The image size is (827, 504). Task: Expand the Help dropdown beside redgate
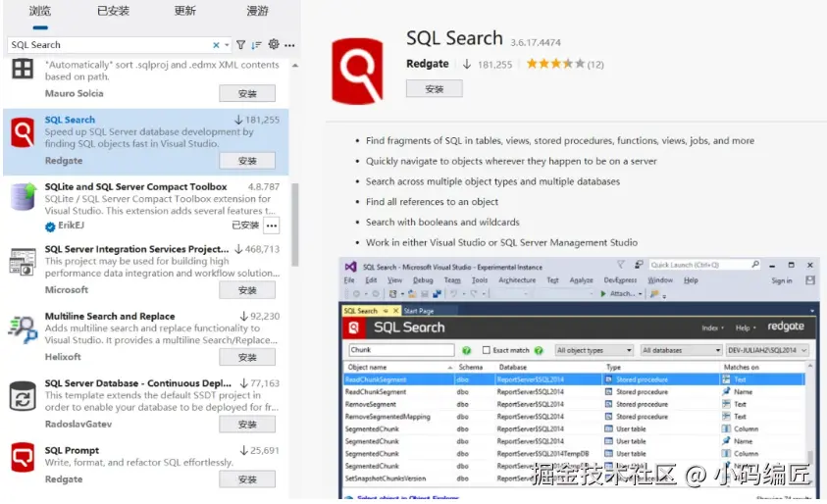coord(746,328)
